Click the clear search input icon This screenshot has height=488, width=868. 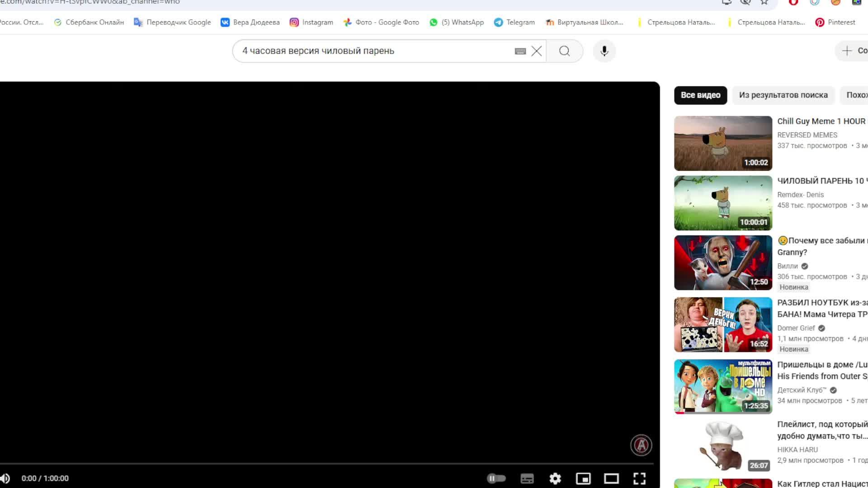pyautogui.click(x=536, y=51)
